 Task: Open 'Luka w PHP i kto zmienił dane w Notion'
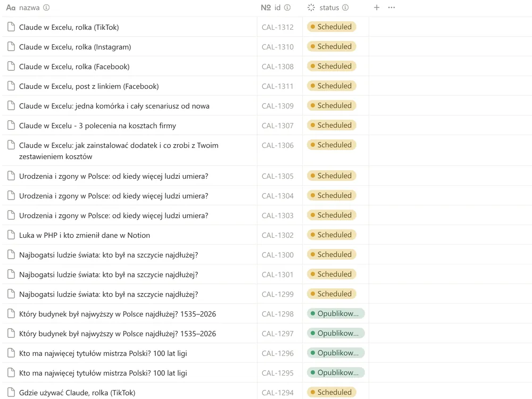85,235
